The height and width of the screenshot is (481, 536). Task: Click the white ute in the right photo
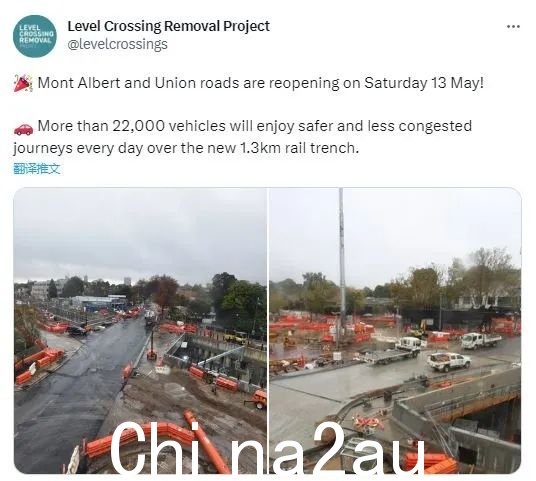tap(448, 362)
